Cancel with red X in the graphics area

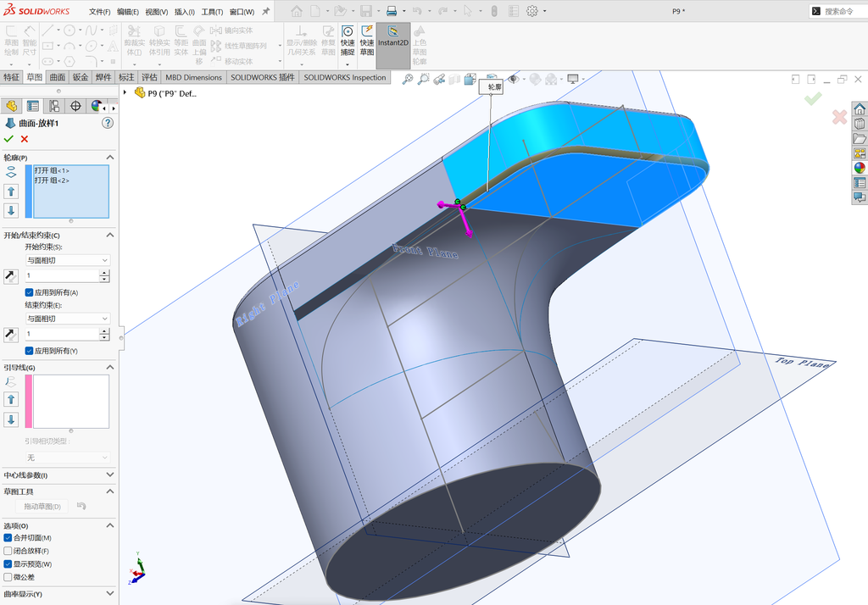coord(839,117)
